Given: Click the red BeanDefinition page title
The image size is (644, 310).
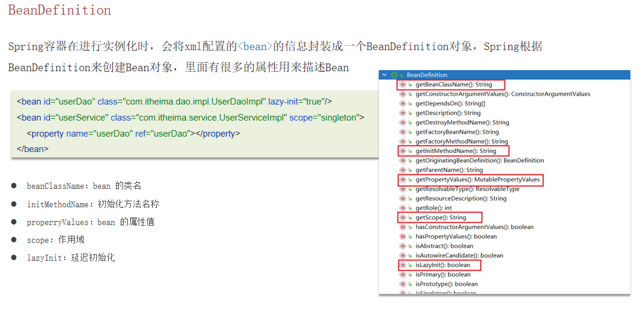Looking at the screenshot, I should pyautogui.click(x=59, y=10).
